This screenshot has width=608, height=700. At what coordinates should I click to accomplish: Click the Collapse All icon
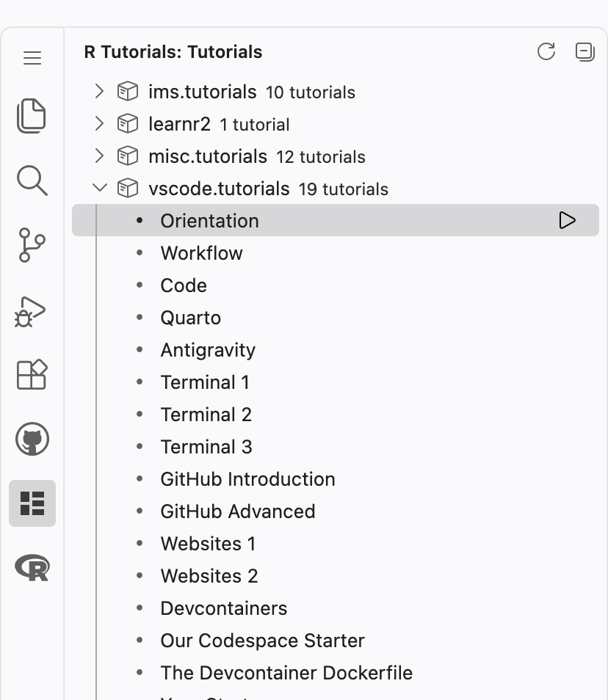(x=585, y=52)
